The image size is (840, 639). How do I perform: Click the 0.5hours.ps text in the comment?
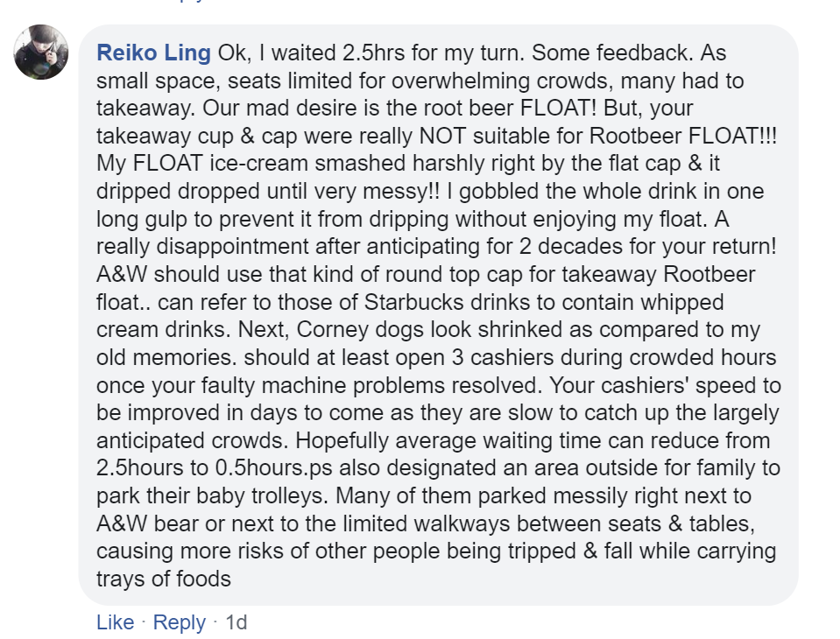(x=274, y=468)
